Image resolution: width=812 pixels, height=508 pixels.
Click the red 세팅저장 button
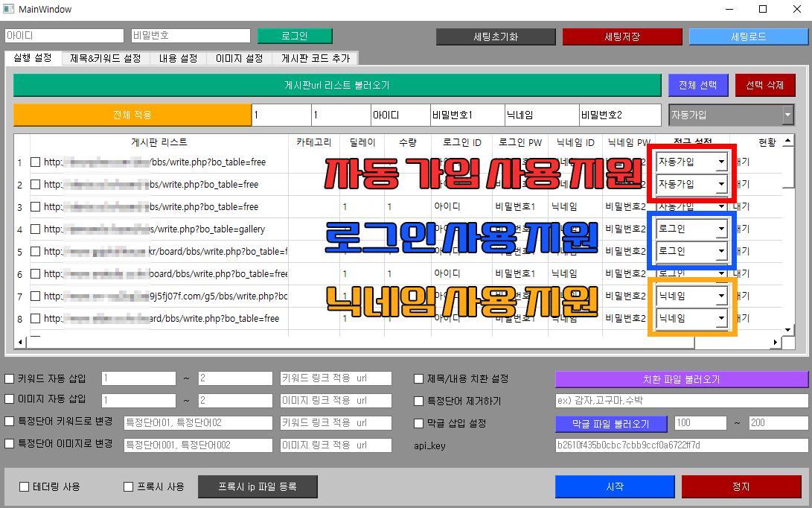621,36
